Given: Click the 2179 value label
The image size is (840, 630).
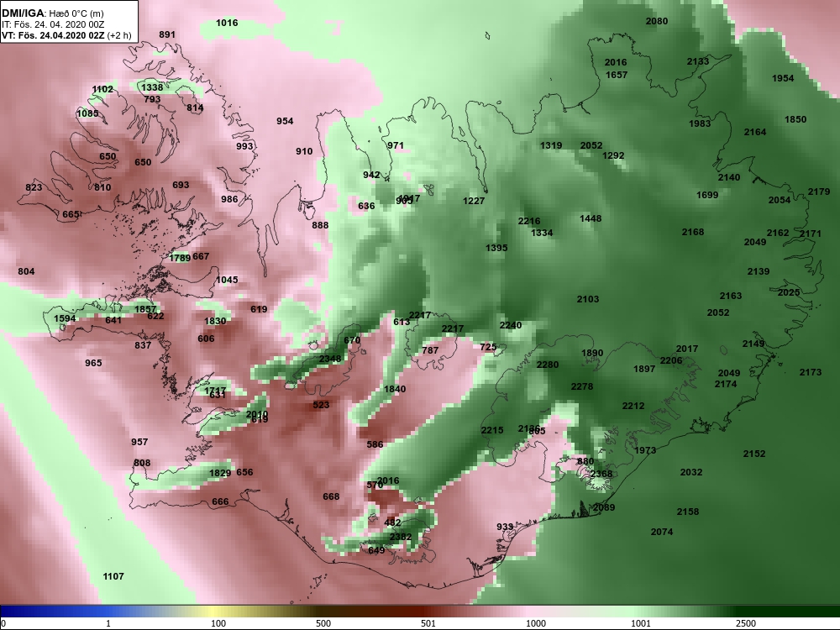Looking at the screenshot, I should (819, 192).
